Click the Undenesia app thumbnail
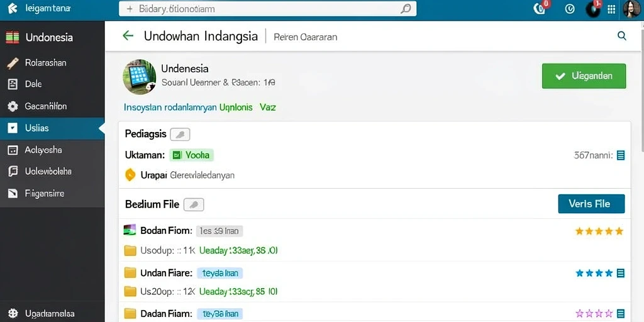The width and height of the screenshot is (644, 322). pyautogui.click(x=139, y=77)
